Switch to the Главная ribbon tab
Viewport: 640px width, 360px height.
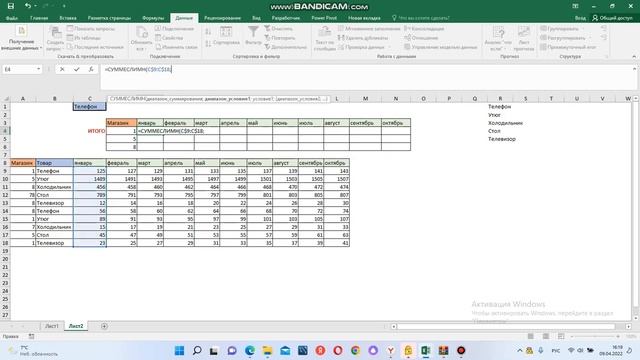point(39,18)
